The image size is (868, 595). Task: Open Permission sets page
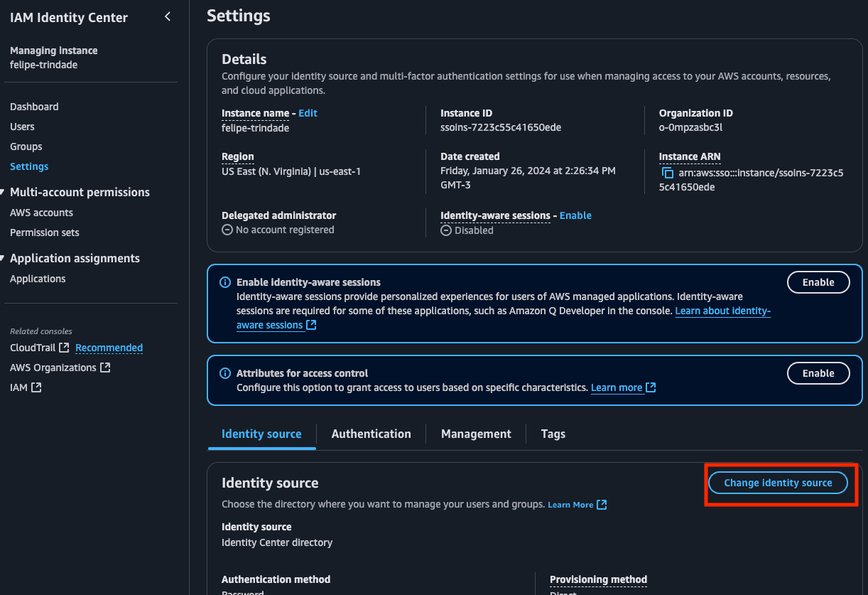[x=45, y=232]
